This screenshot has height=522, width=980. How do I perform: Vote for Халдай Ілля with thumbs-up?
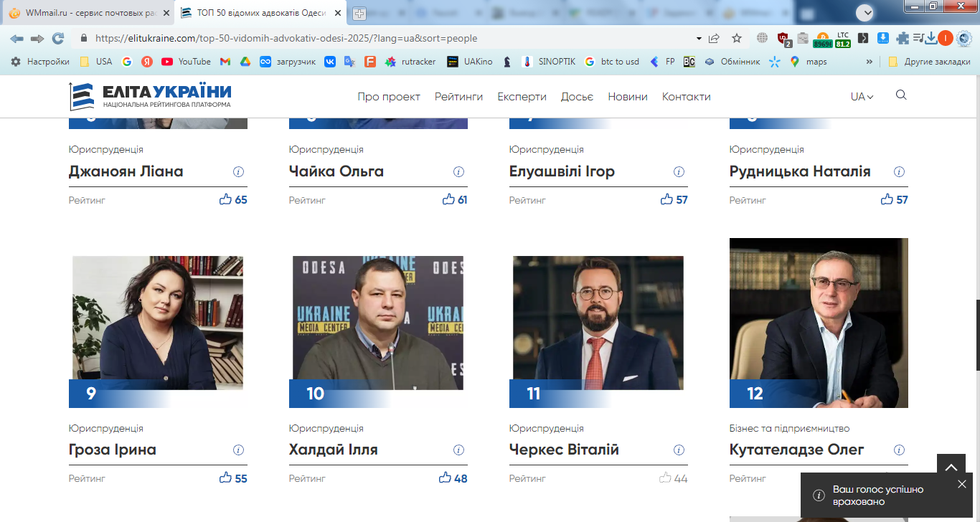pyautogui.click(x=445, y=478)
